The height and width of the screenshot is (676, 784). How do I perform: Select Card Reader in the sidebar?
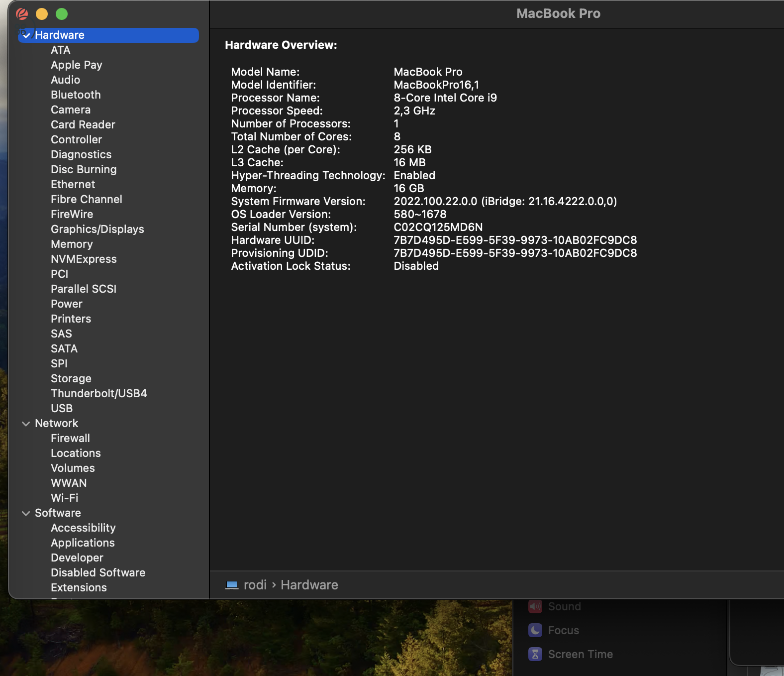(x=83, y=124)
